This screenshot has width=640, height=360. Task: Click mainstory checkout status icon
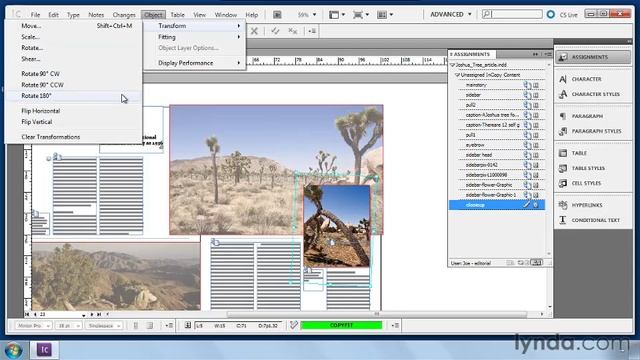tap(527, 85)
